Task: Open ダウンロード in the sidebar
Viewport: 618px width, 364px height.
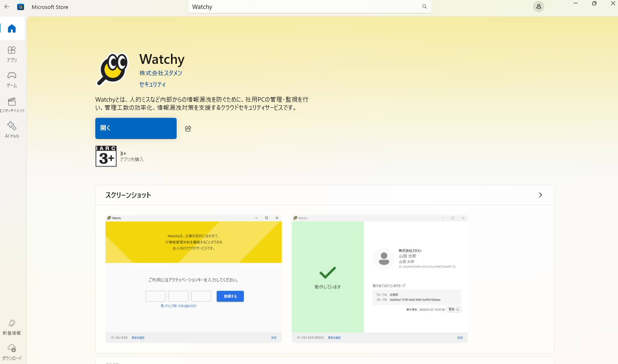Action: click(x=12, y=353)
